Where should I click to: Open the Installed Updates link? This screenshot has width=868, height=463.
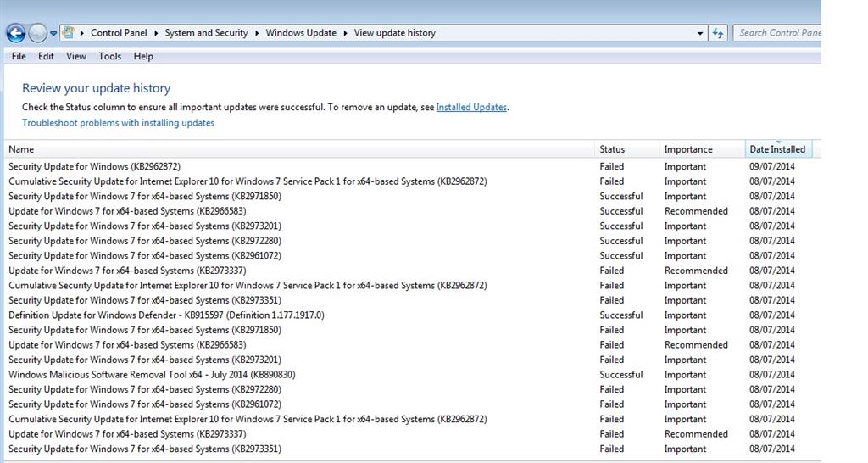point(471,108)
